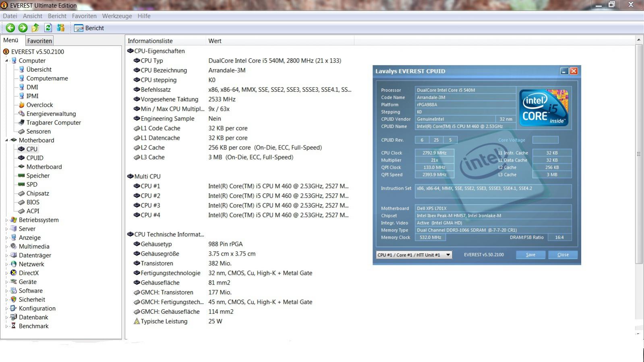Open Energieverwaltung in the tree
644x362 pixels.
point(51,114)
